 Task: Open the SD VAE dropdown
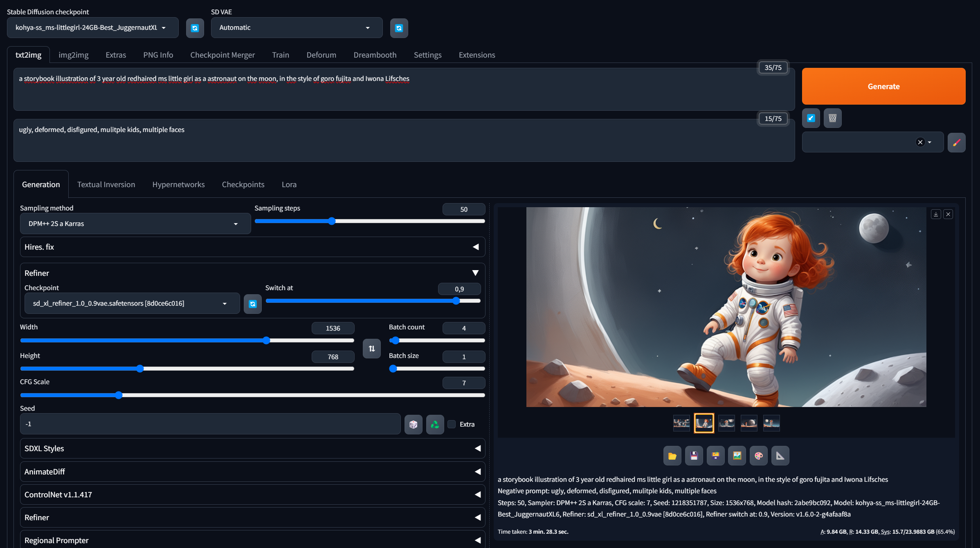[296, 28]
